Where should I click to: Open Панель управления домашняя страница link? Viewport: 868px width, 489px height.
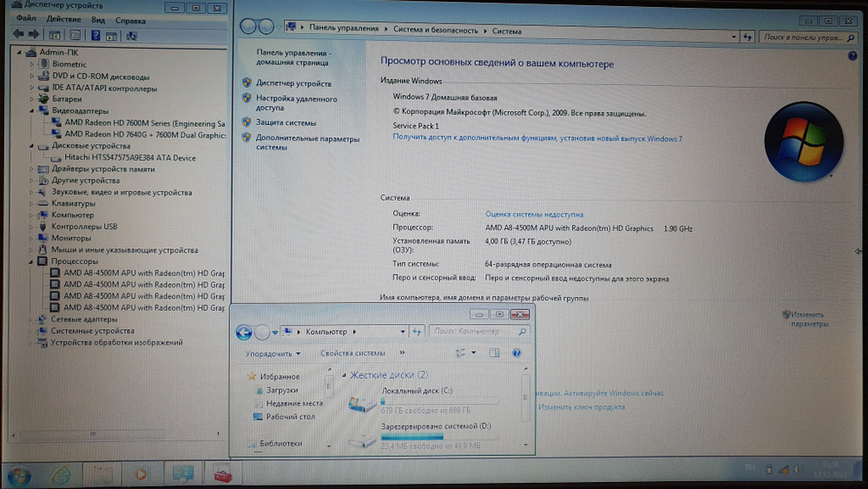tap(293, 57)
